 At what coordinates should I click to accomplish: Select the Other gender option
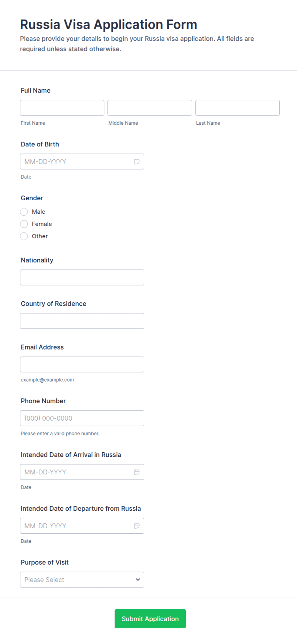[24, 236]
